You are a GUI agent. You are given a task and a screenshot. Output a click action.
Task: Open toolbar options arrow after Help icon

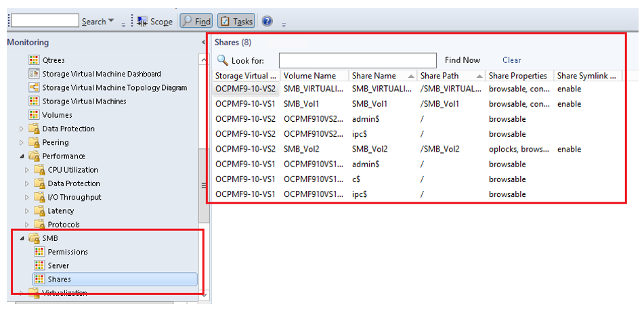tap(284, 24)
